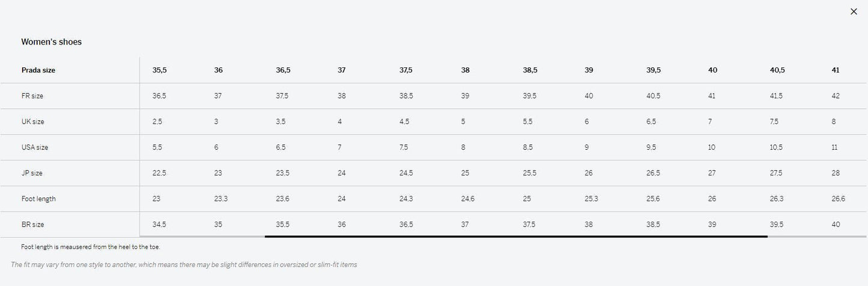Click the JP size row label
This screenshot has height=286, width=868.
32,173
